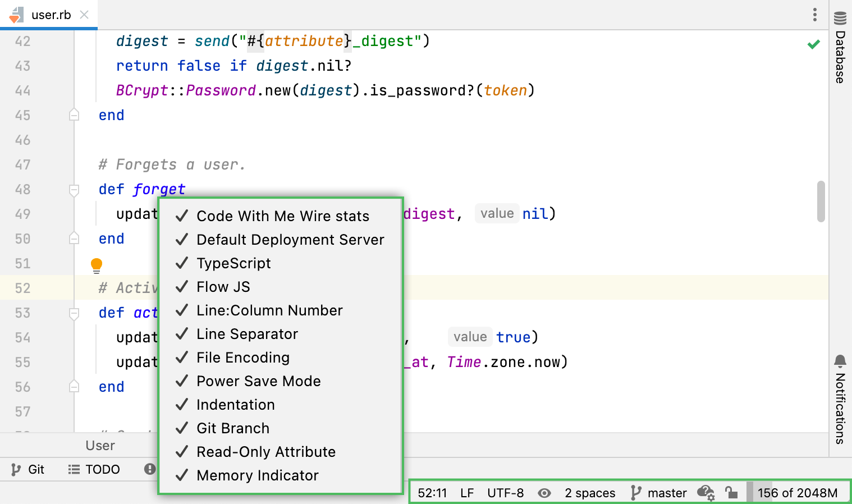852x504 pixels.
Task: Open the UTF-8 file encoding selector
Action: (505, 493)
